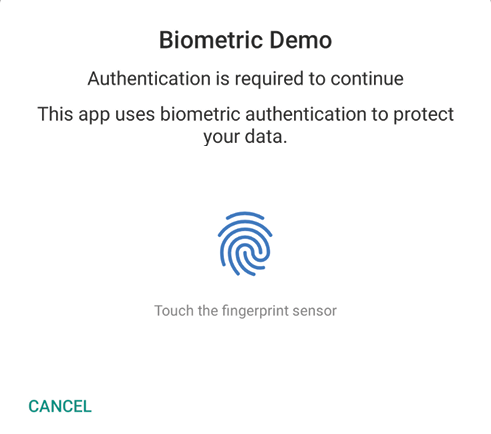Screen dimensions: 491x434
Task: Click the 'Touch the fingerprint sensor' hint
Action: click(245, 311)
